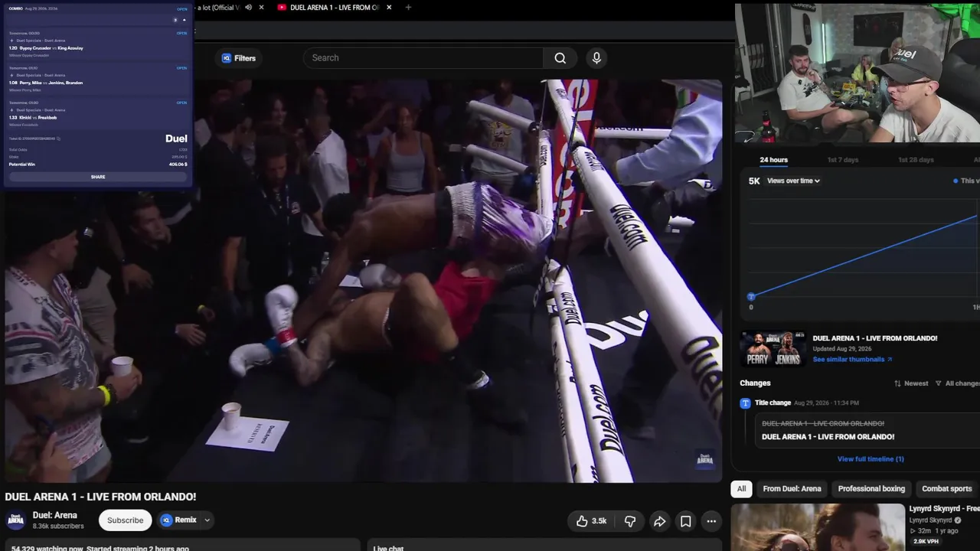Click the Duel: Arena channel avatar
Viewport: 980px width, 551px height.
tap(16, 520)
